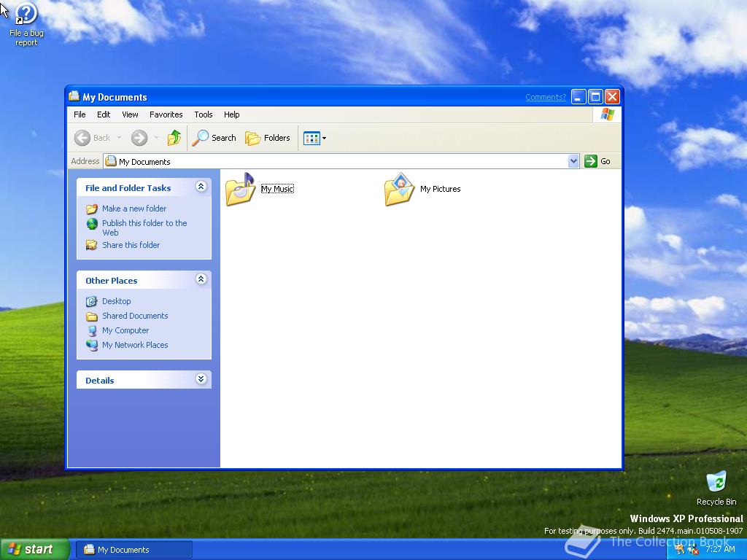This screenshot has height=560, width=747.
Task: Click the Share this folder icon
Action: [x=92, y=245]
